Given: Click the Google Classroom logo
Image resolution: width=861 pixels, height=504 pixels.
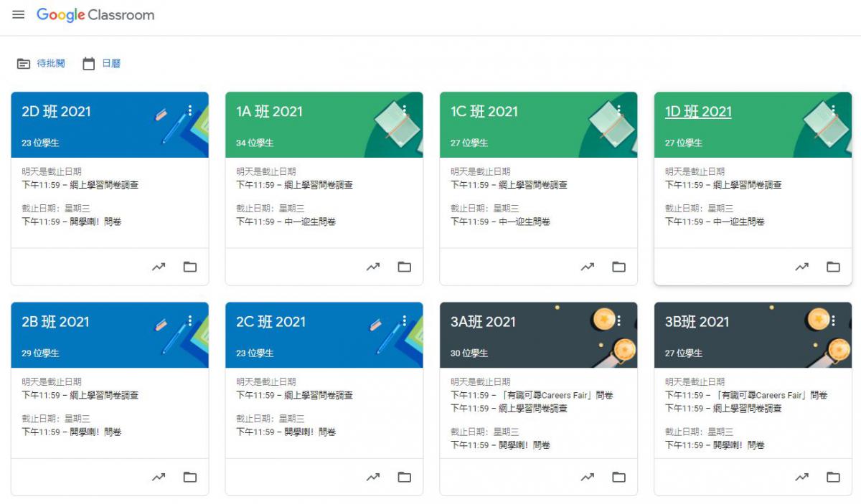Looking at the screenshot, I should [x=95, y=15].
